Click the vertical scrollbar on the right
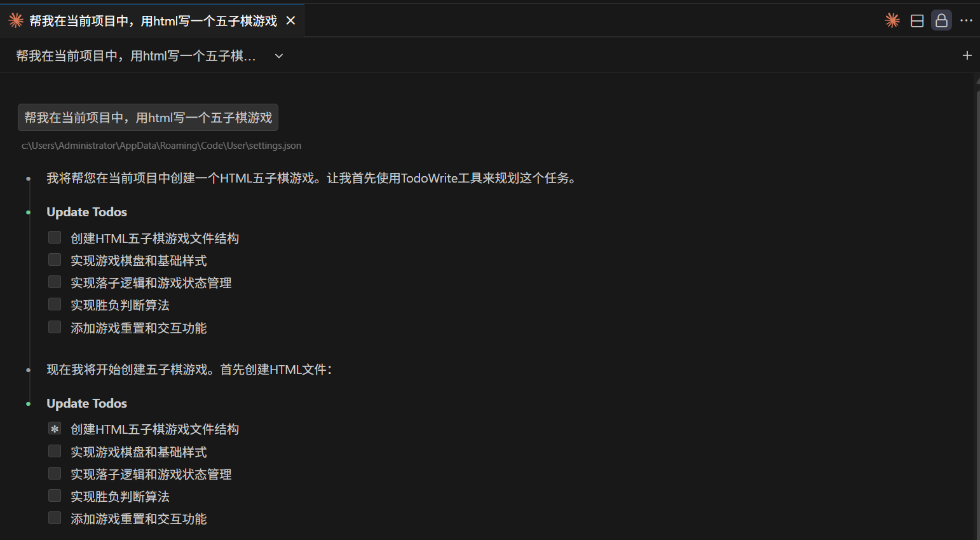980x540 pixels. click(x=977, y=305)
